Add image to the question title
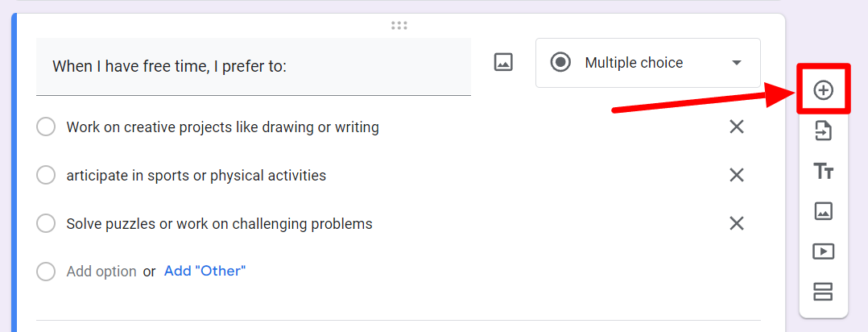 [x=503, y=62]
